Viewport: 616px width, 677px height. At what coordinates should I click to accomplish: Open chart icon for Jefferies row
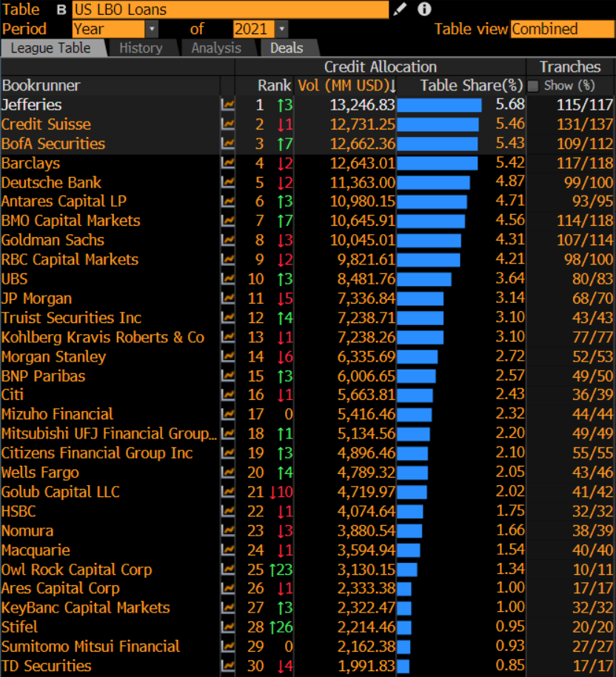click(x=228, y=105)
